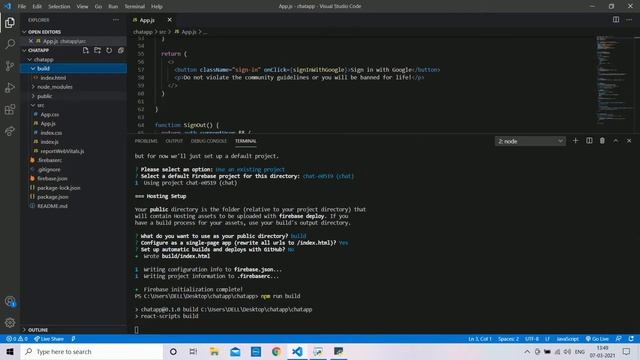Change language mode JavaScript in status bar
Screen dimensions: 640x360
coord(567,339)
